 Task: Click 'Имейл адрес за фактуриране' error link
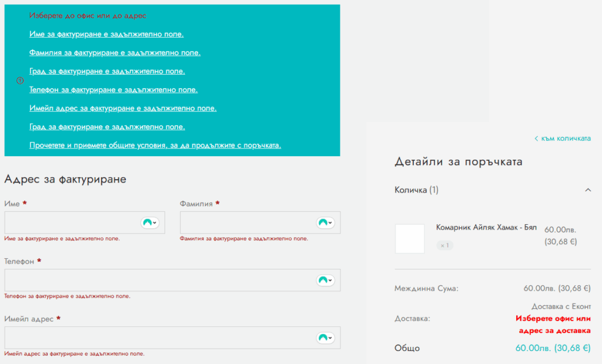tap(123, 109)
